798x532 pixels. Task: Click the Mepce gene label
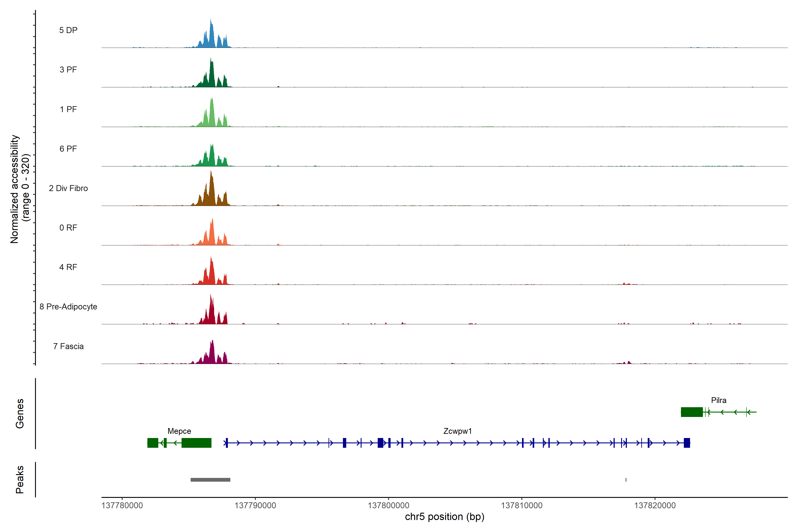coord(179,431)
